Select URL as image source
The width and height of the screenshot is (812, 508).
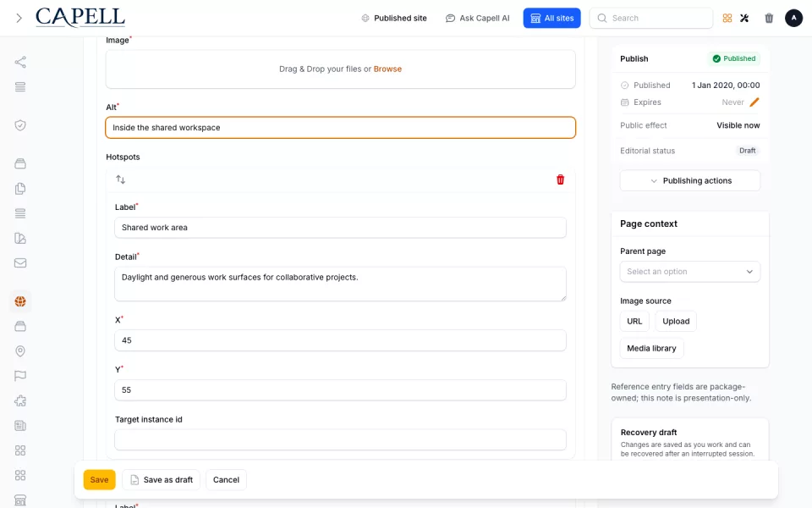634,322
